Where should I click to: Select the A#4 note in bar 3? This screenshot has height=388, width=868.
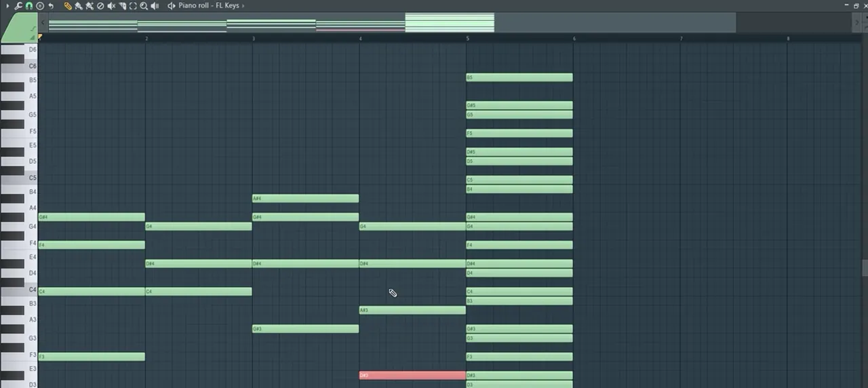tap(305, 199)
